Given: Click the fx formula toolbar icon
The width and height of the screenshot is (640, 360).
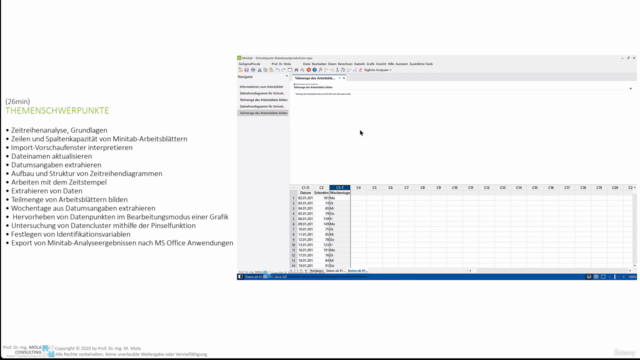Looking at the screenshot, I should click(320, 70).
